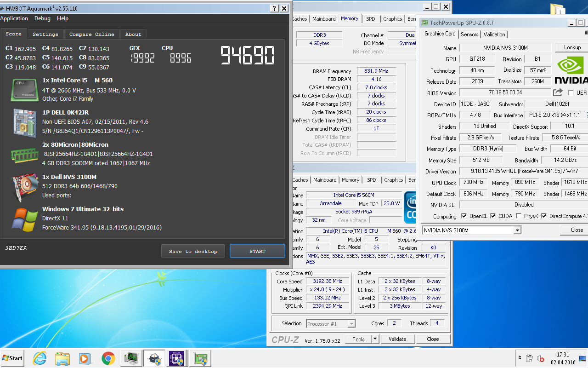Switch to the About tab in Aquamark
588x368 pixels.
[x=133, y=34]
